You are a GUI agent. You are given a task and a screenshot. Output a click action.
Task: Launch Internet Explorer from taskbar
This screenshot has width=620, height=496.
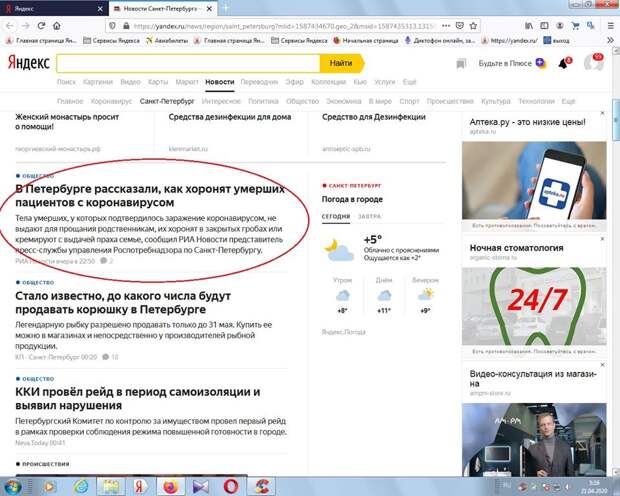(x=81, y=486)
